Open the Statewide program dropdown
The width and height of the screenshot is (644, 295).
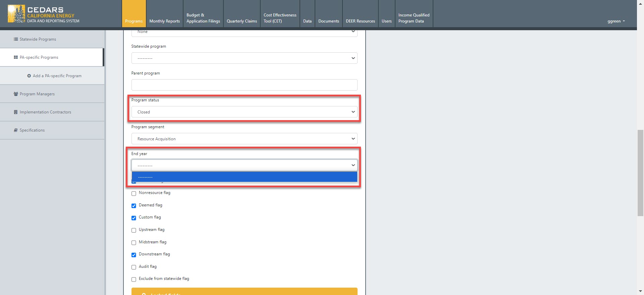coord(244,58)
